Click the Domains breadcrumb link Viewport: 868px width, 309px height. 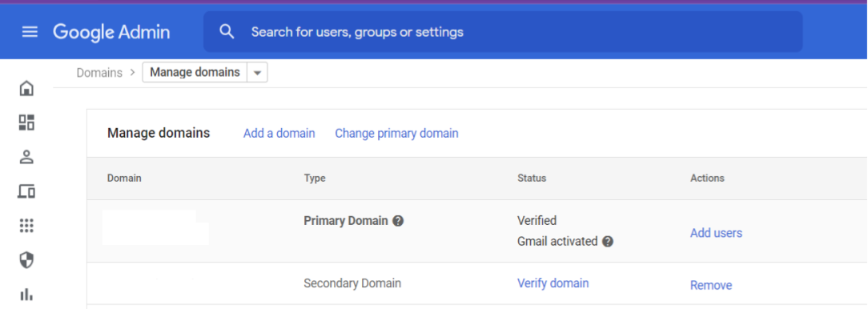[x=99, y=73]
